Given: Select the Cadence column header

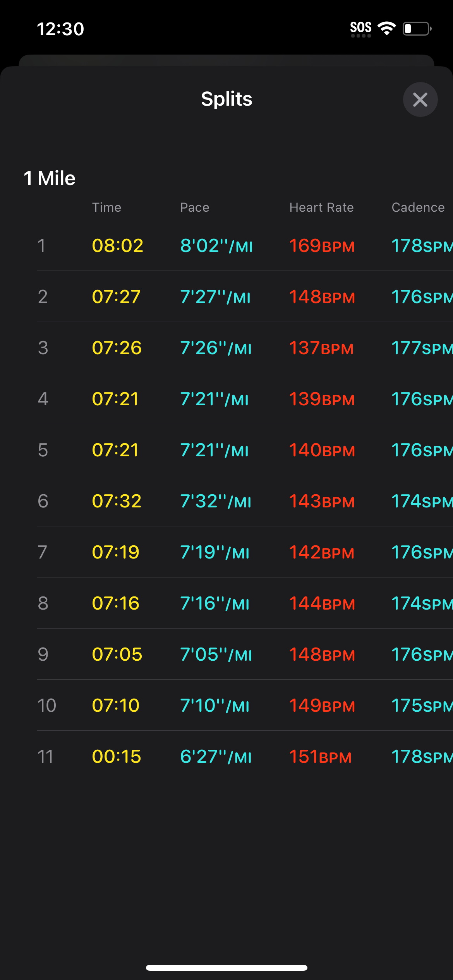Looking at the screenshot, I should click(418, 207).
